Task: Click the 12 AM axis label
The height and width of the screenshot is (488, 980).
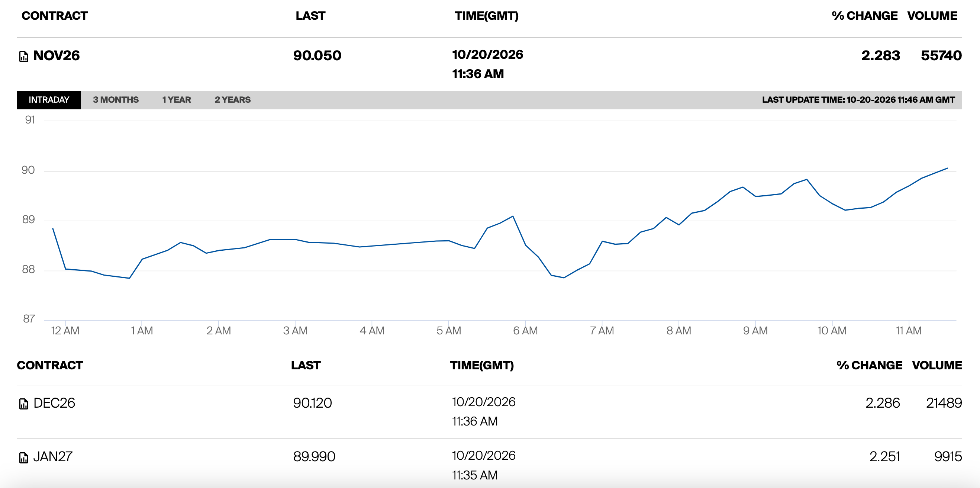Action: point(65,330)
